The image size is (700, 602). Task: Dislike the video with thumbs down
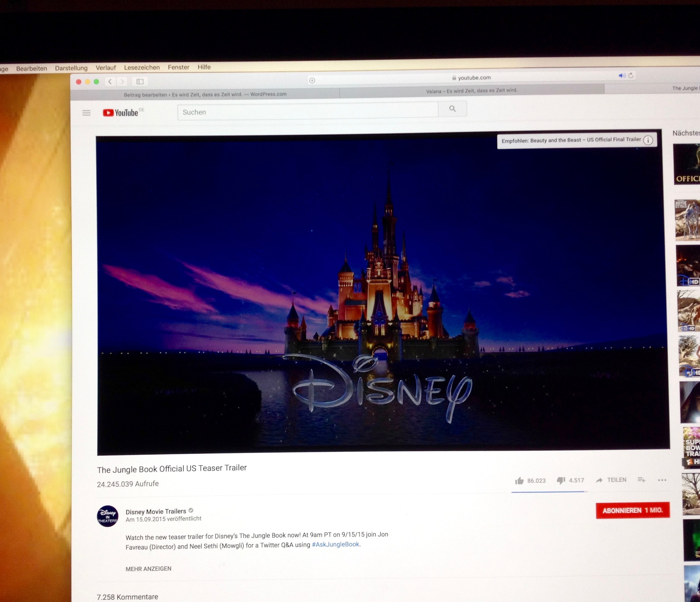[x=561, y=480]
